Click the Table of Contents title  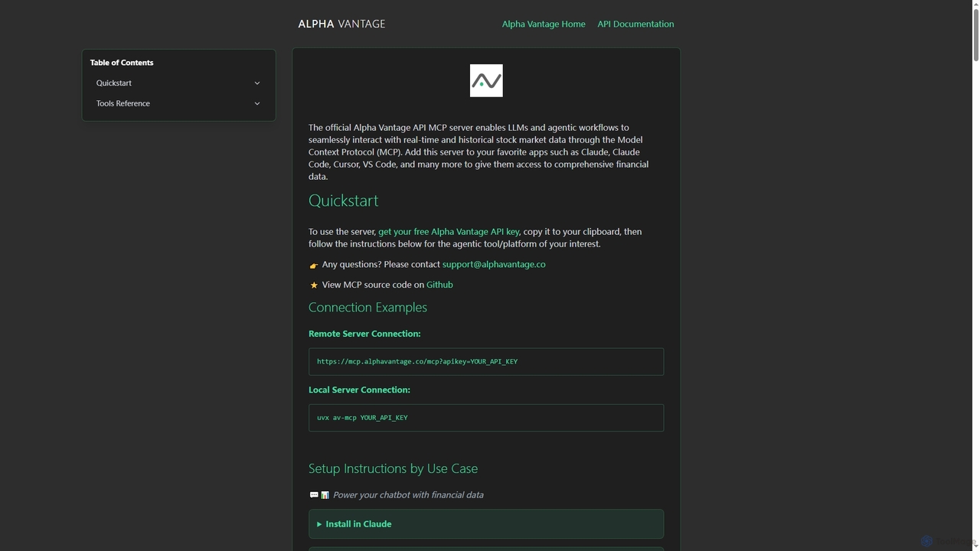(122, 63)
